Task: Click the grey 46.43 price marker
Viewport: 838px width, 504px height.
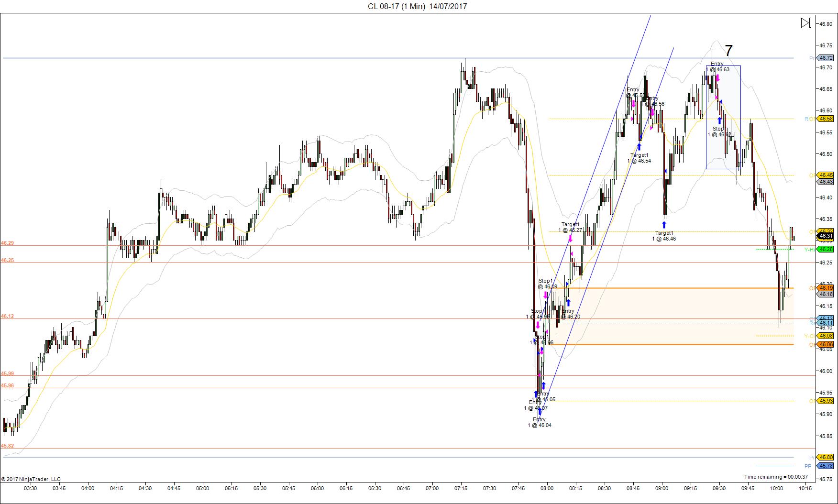Action: [826, 182]
